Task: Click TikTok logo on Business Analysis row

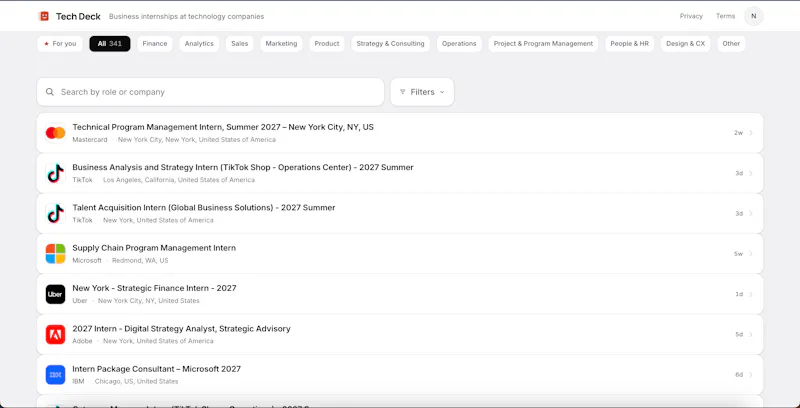Action: [55, 173]
